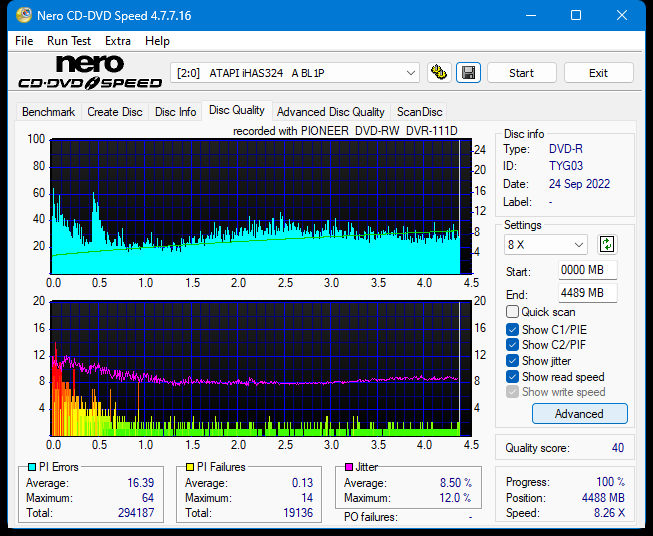The width and height of the screenshot is (653, 536).
Task: Click the Progress value 100 %
Action: coord(610,482)
